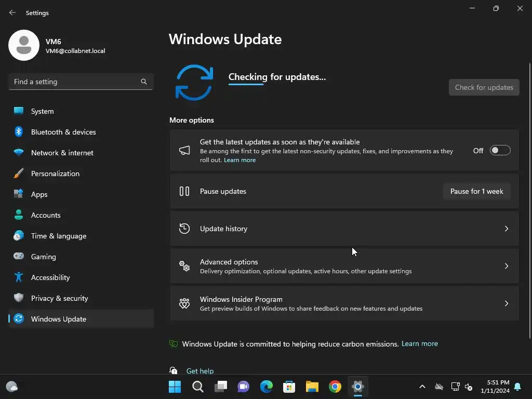Viewport: 532px width, 399px height.
Task: Click the megaphone icon for latest updates
Action: coord(184,150)
